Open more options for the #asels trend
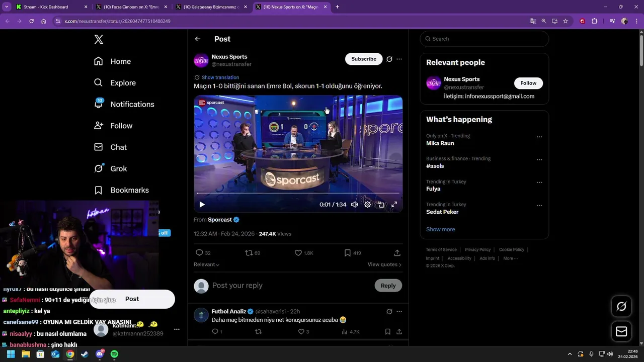Screen dimensions: 644x362 click(x=539, y=160)
